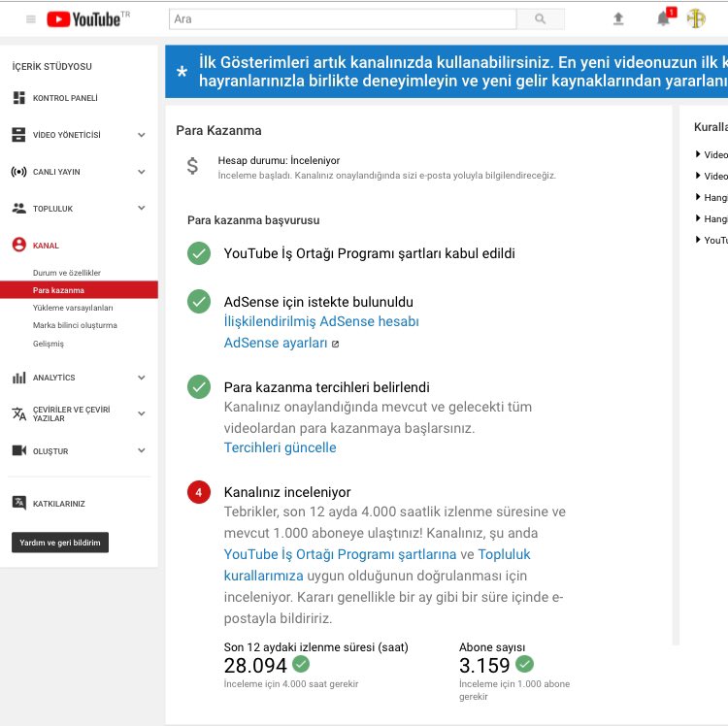The image size is (728, 726).
Task: Click İÇERİK STÜDYOSU heading
Action: click(52, 66)
